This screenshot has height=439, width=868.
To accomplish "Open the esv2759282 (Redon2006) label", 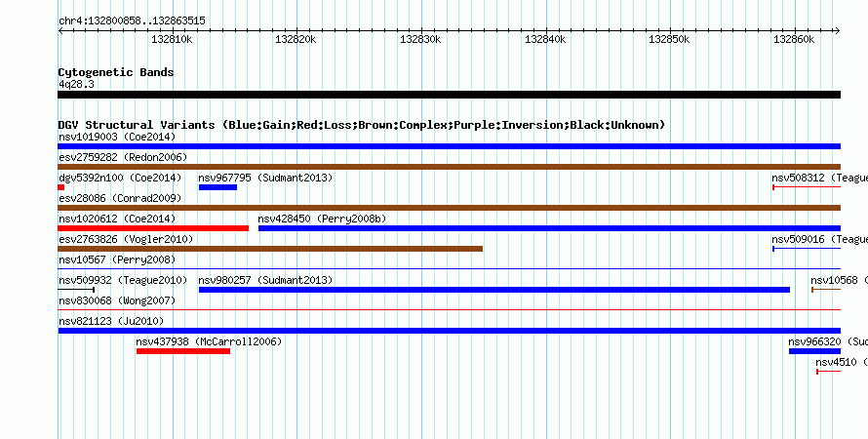I will point(123,157).
